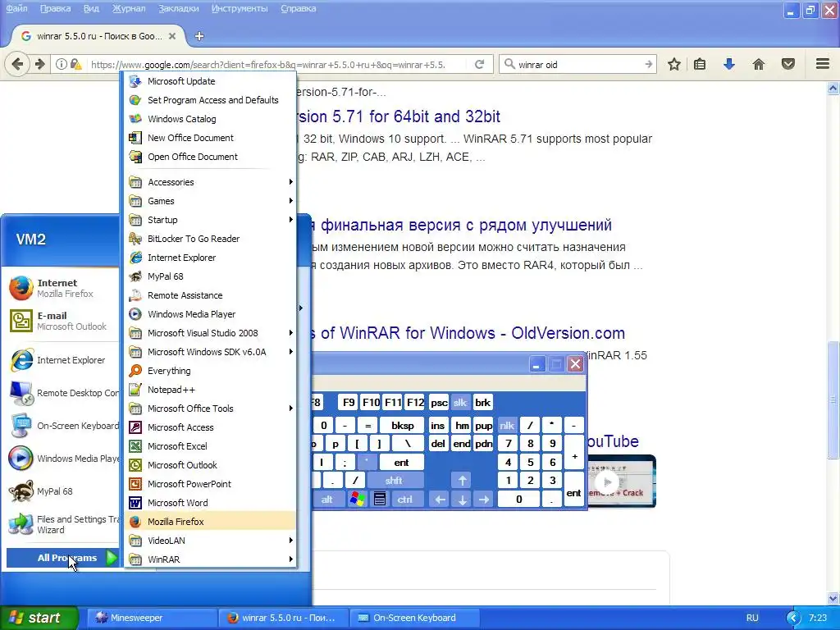Expand Microsoft Visual Studio 2008 submenu
Screen dimensions: 840x630
click(210, 333)
